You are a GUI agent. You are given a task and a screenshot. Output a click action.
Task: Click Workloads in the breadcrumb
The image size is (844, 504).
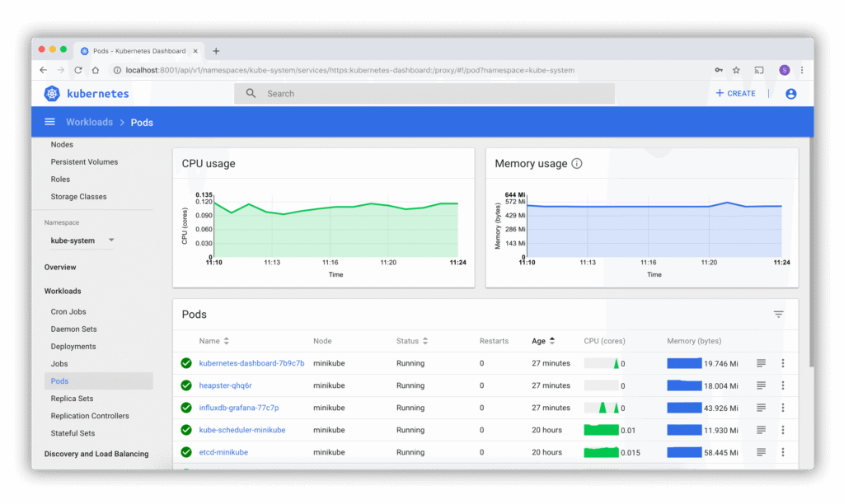(89, 122)
